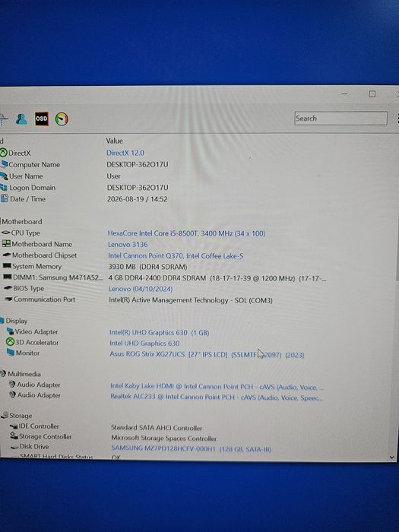Screen dimensions: 399x532
Task: Open the Lenovo 3136 link
Action: click(x=128, y=244)
